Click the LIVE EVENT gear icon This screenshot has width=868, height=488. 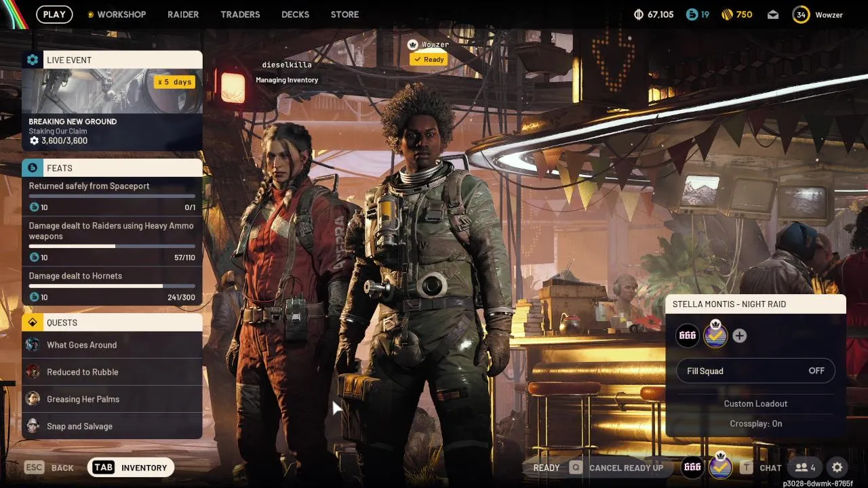tap(33, 60)
